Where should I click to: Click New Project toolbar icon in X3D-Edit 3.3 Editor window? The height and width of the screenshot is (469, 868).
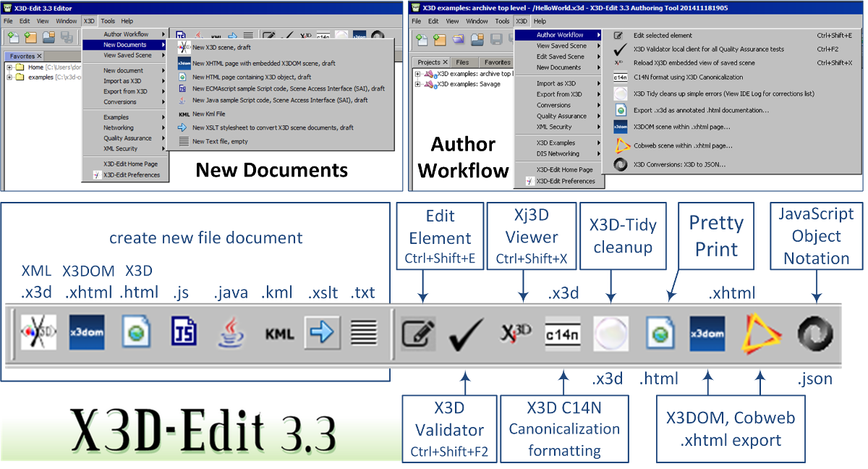[x=31, y=37]
